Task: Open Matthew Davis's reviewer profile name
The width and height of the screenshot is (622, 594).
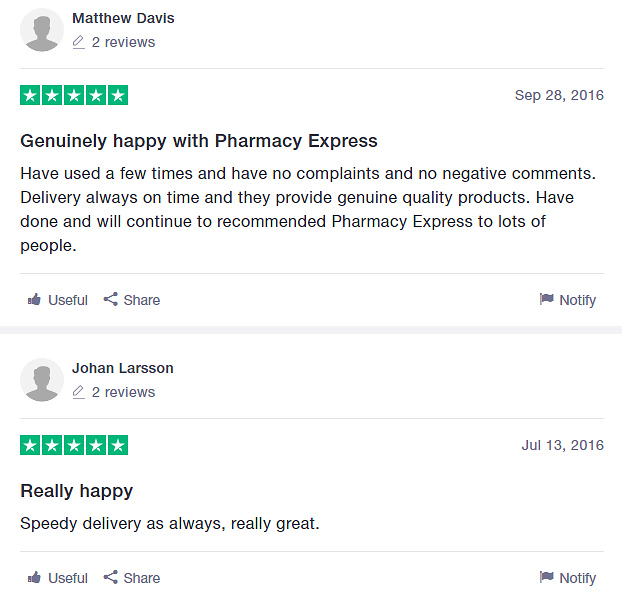Action: 123,18
